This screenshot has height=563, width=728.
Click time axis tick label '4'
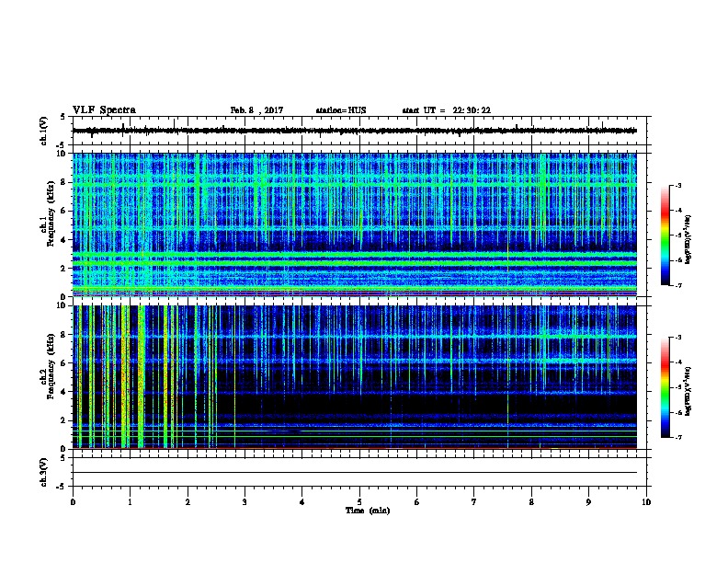pos(302,502)
